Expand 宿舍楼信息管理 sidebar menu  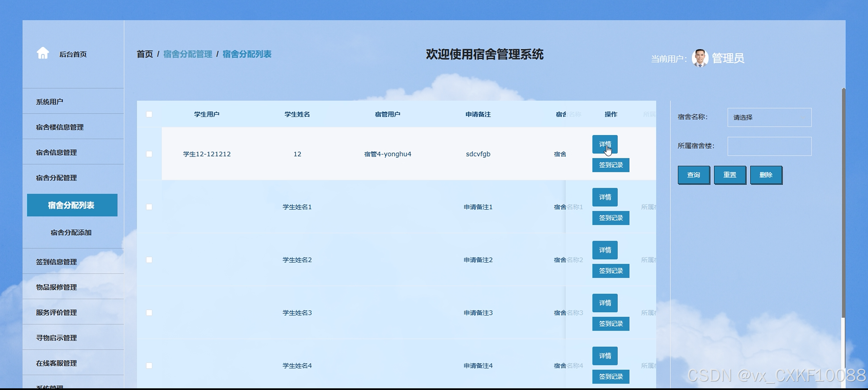tap(60, 127)
